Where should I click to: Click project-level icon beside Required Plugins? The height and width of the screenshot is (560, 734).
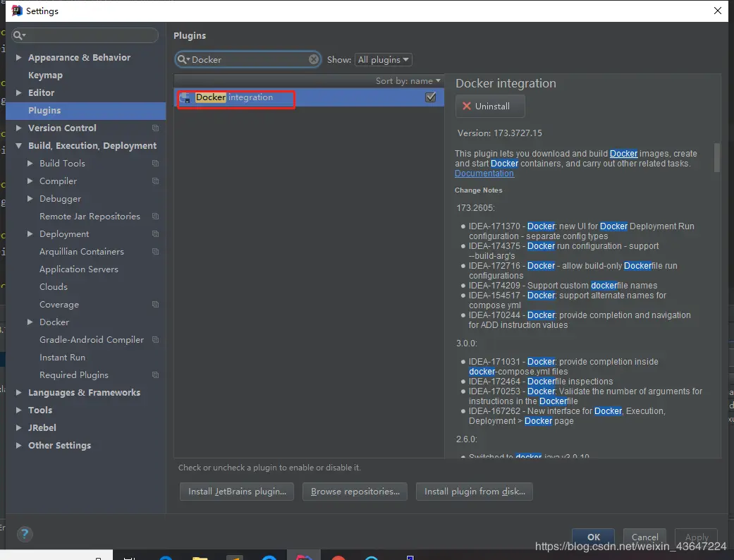pyautogui.click(x=155, y=375)
